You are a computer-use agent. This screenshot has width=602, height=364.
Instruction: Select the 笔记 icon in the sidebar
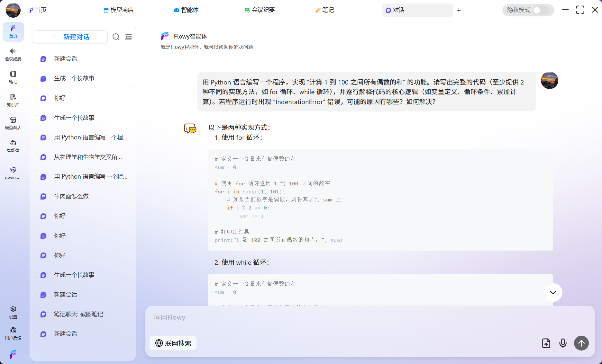click(13, 76)
